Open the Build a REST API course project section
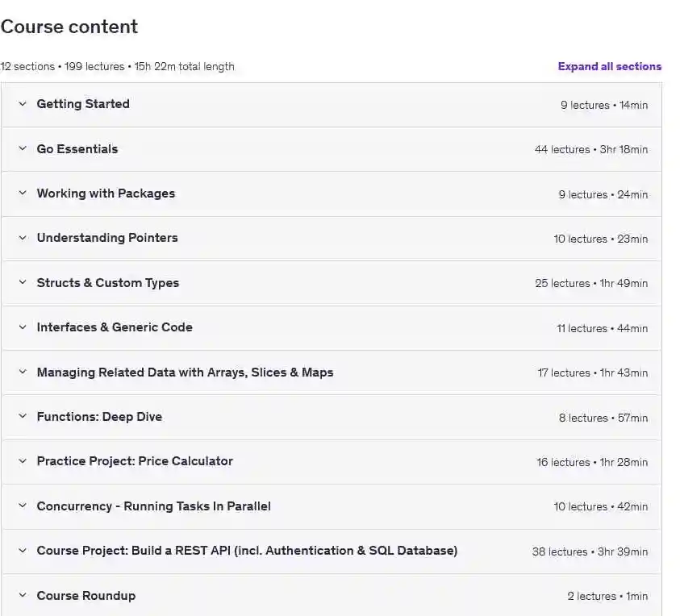The width and height of the screenshot is (680, 616). coord(247,551)
